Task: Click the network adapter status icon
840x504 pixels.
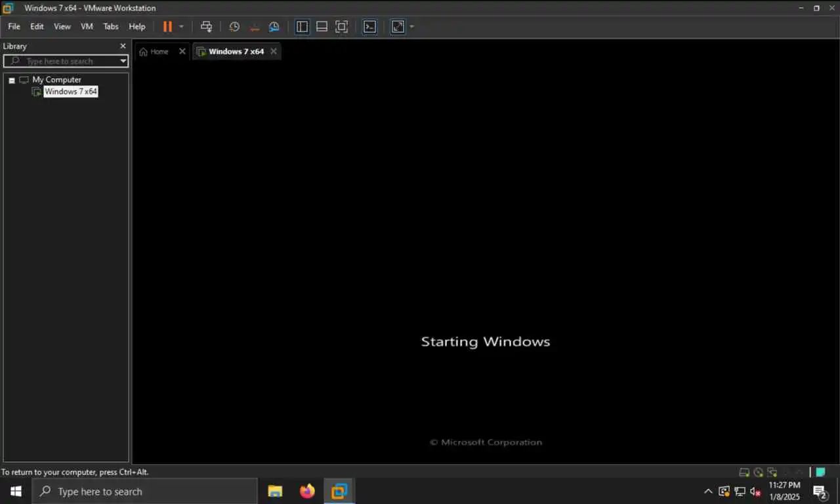Action: click(x=772, y=472)
